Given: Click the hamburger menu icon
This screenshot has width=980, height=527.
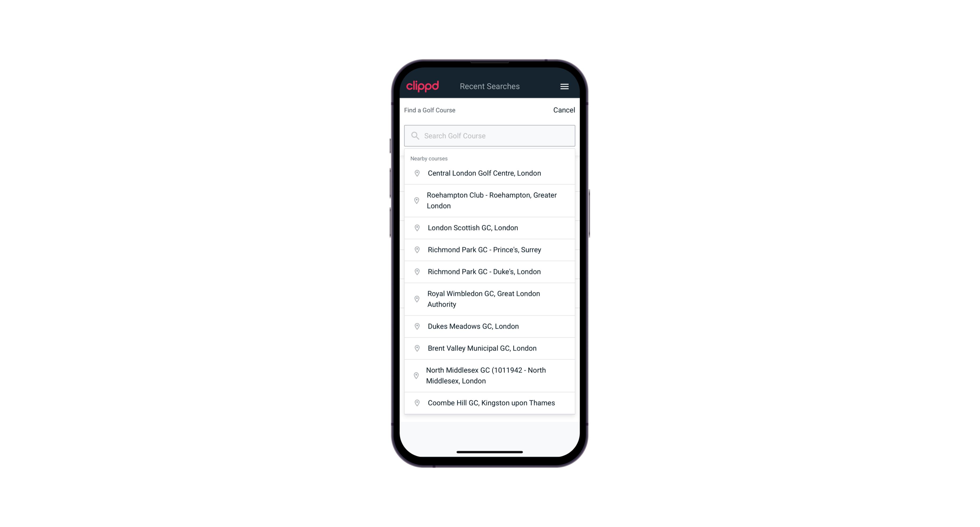Looking at the screenshot, I should (563, 86).
